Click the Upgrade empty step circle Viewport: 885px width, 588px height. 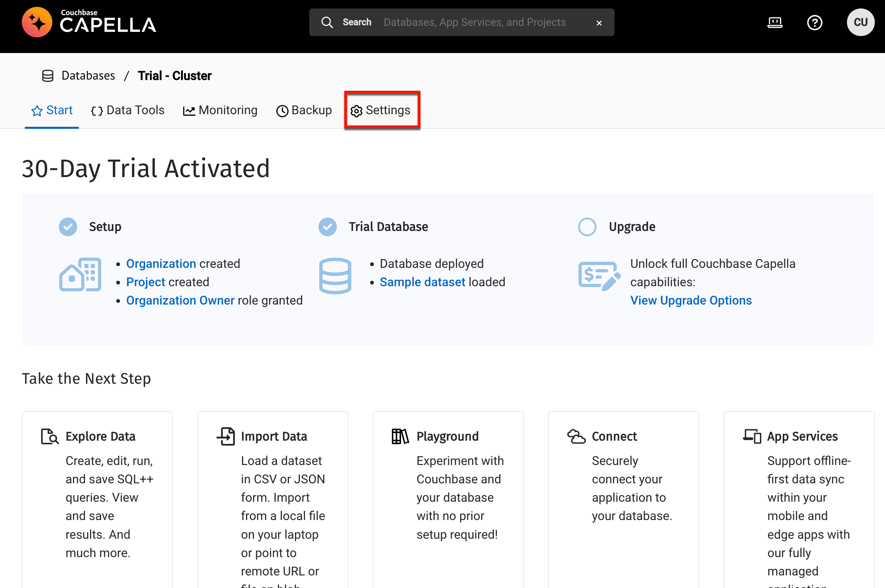click(587, 226)
